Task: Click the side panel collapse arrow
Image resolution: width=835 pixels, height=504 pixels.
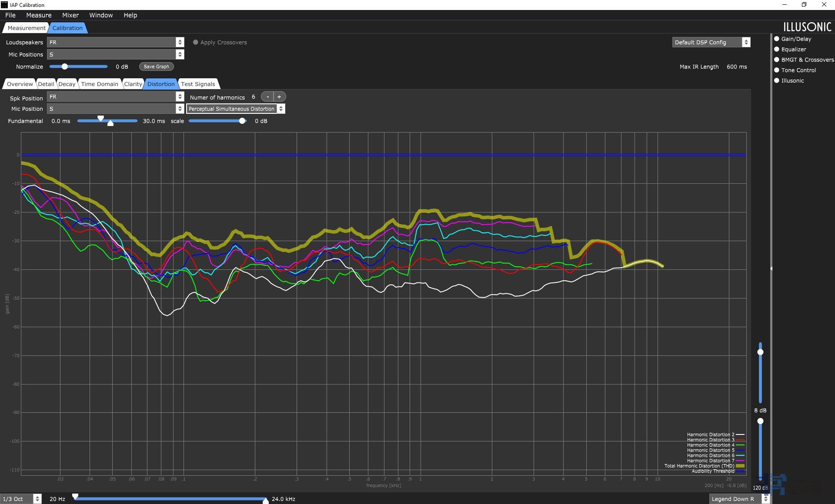Action: click(771, 269)
